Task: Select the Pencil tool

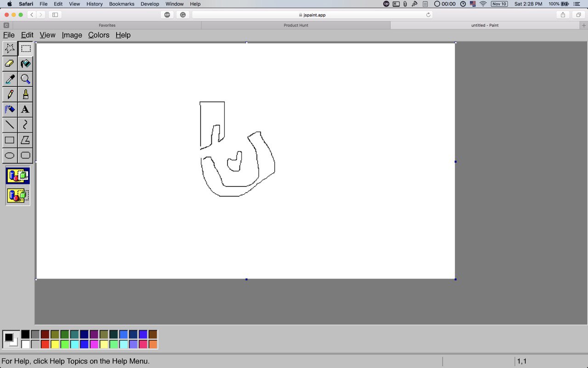Action: 10,94
